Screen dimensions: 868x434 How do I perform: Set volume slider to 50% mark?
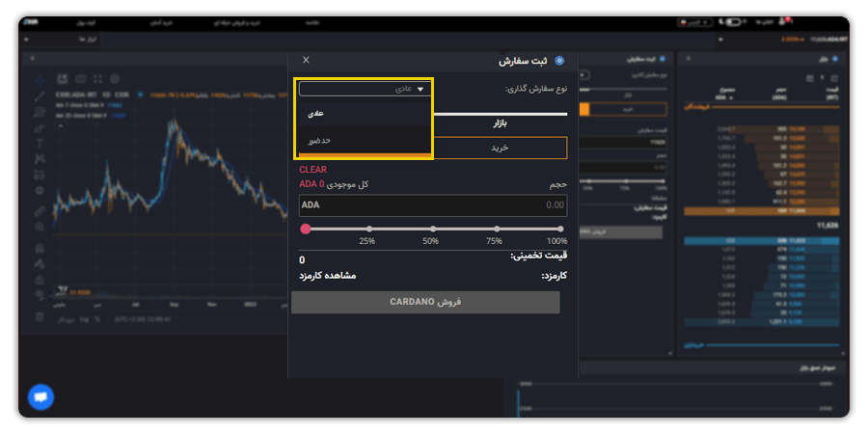[x=433, y=229]
